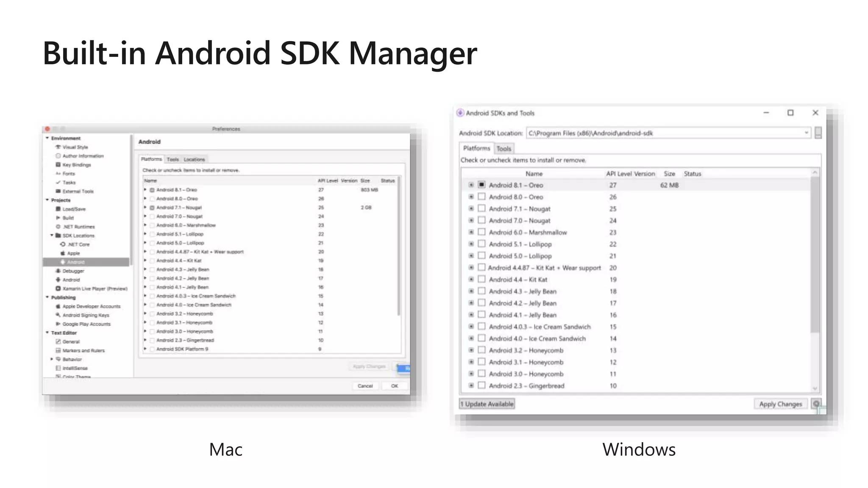This screenshot has width=868, height=488.
Task: Open the Locations tab in Mac Preferences
Action: coord(194,160)
